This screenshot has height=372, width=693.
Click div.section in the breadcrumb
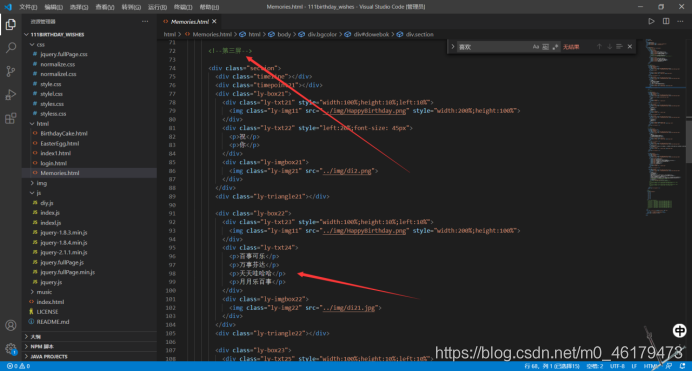tap(419, 34)
